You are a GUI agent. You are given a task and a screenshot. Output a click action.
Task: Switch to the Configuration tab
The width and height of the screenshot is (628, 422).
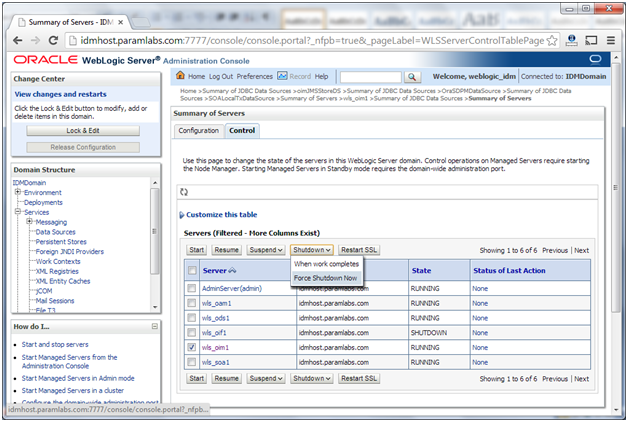[x=199, y=131]
